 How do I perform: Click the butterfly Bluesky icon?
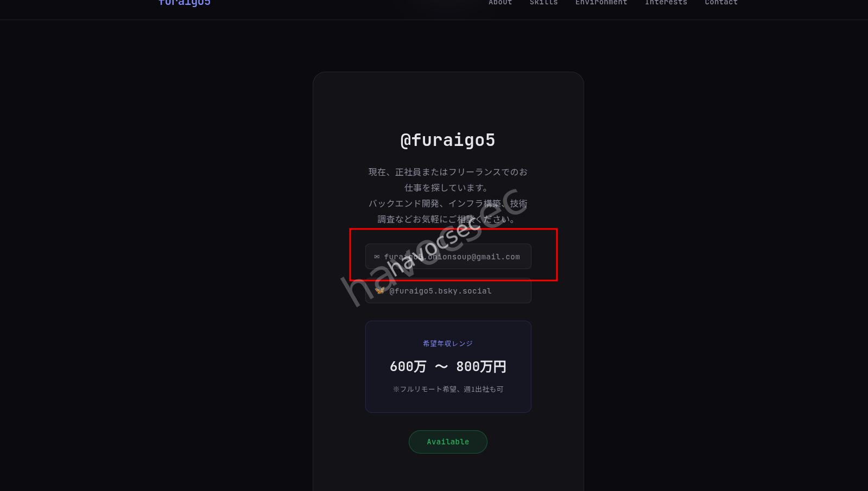380,291
